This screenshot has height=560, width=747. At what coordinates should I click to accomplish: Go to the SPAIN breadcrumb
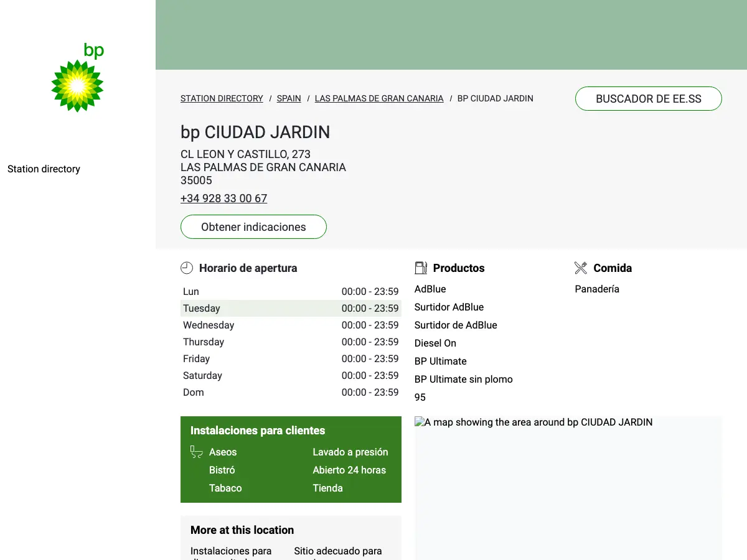[x=289, y=98]
